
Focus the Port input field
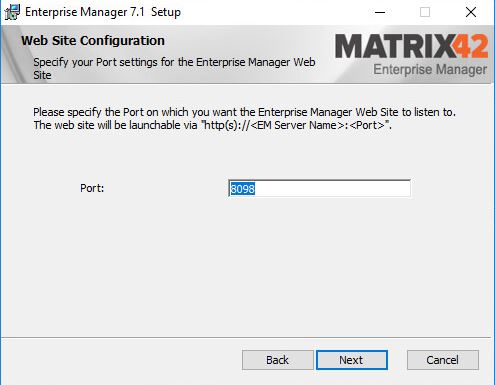[x=319, y=189]
